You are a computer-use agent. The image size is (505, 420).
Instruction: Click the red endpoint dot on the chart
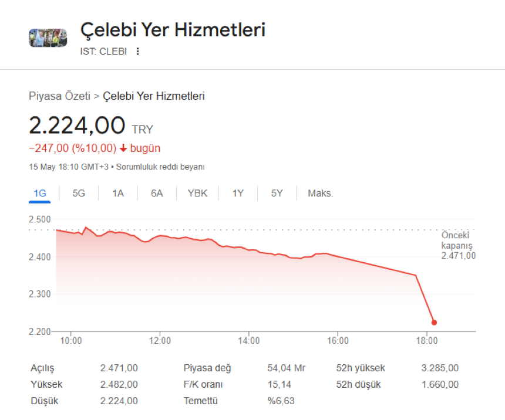pyautogui.click(x=434, y=322)
